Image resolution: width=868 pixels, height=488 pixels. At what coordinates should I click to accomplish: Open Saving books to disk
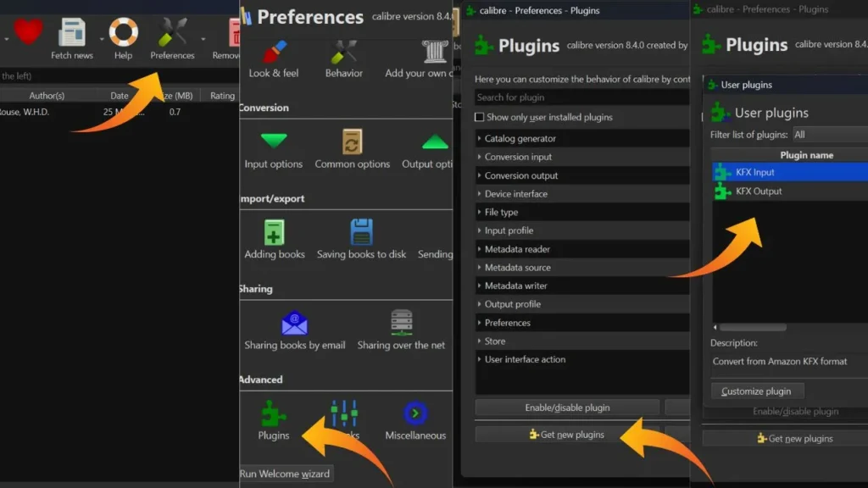361,240
